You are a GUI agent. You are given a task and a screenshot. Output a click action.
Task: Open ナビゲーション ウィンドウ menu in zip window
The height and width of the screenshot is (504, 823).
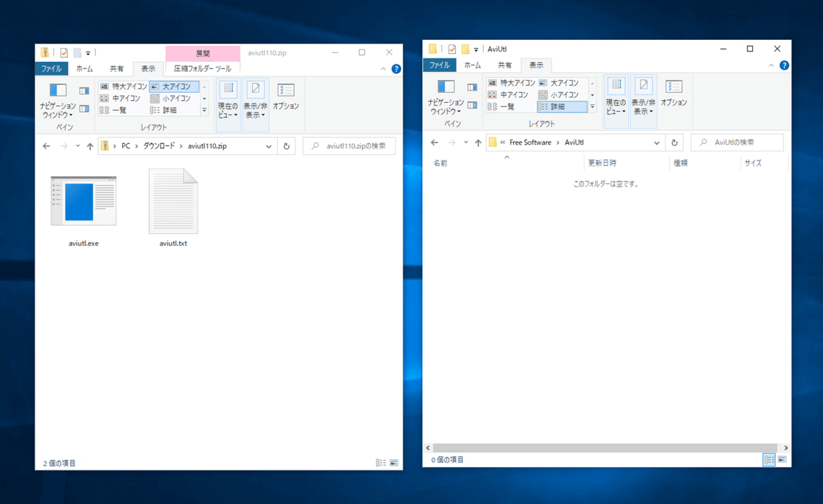pos(58,100)
